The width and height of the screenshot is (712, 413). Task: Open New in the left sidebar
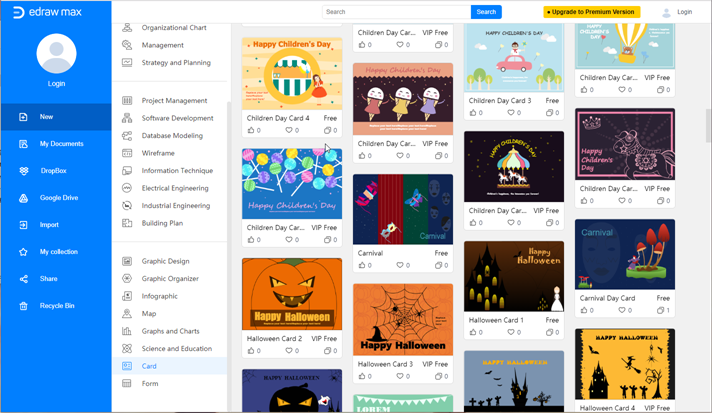[56, 117]
